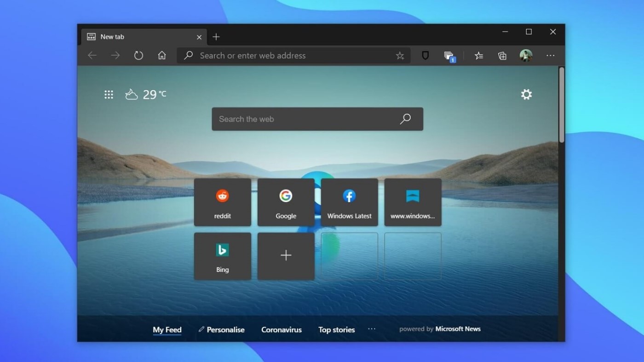The image size is (644, 362).
Task: Open the tracking prevention shield icon
Action: [x=425, y=56]
